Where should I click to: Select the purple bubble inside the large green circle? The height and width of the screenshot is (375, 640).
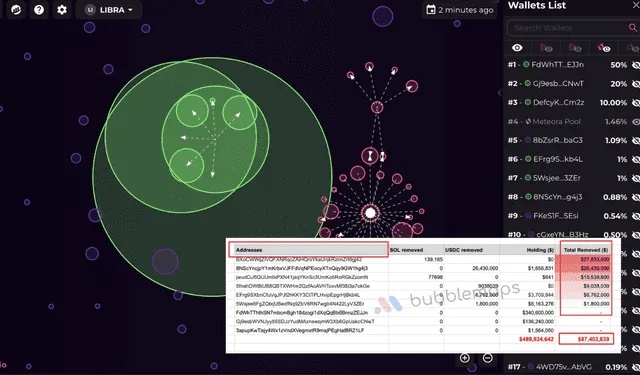coord(165,261)
